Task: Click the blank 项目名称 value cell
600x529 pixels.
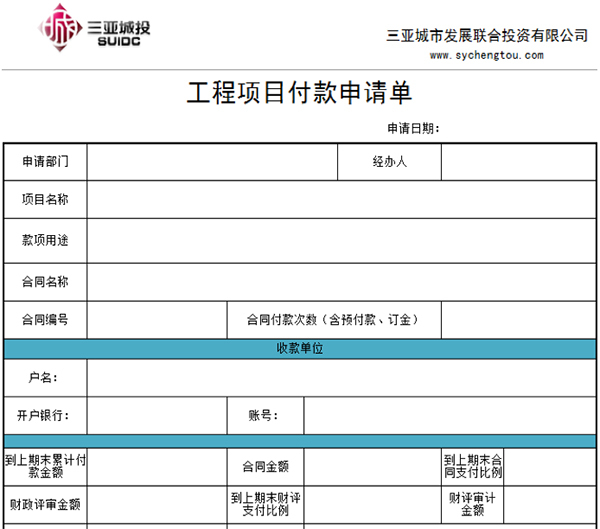Action: coord(341,199)
